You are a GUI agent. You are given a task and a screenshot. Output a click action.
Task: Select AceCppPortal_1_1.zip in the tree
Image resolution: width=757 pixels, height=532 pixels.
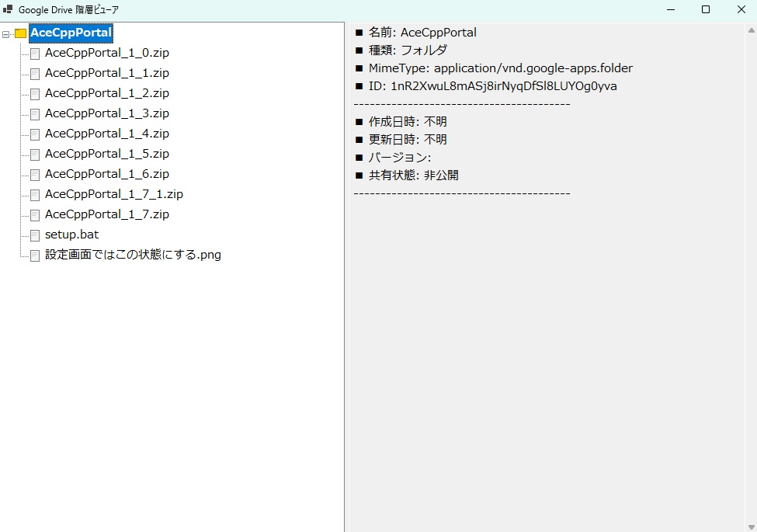pyautogui.click(x=106, y=73)
